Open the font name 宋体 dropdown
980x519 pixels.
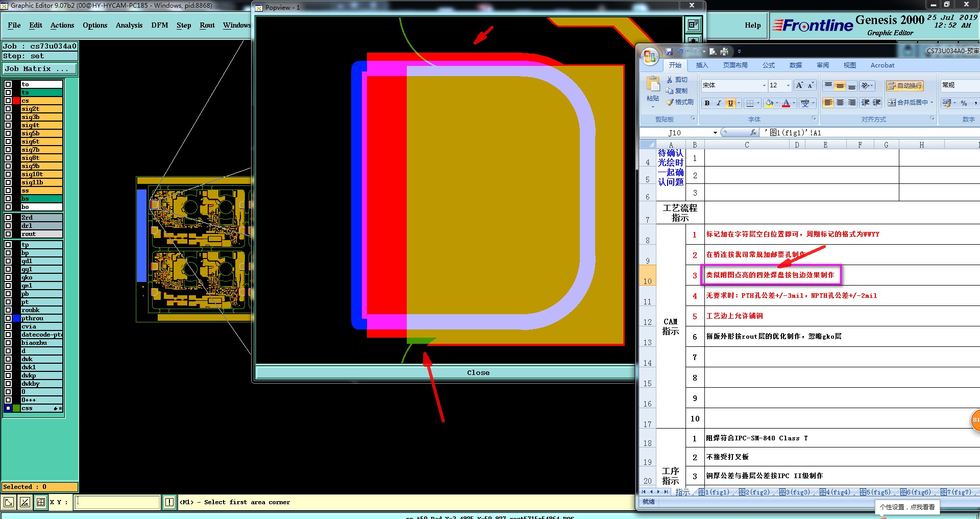pyautogui.click(x=764, y=85)
